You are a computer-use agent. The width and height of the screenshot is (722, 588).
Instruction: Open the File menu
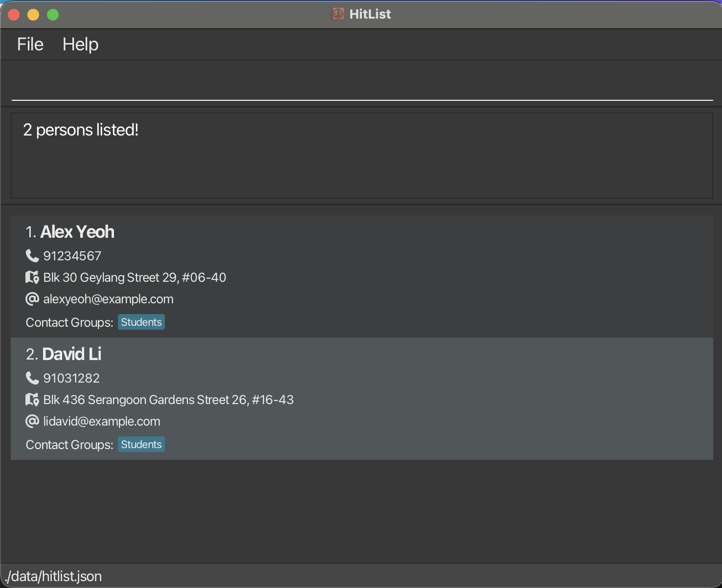(x=30, y=45)
